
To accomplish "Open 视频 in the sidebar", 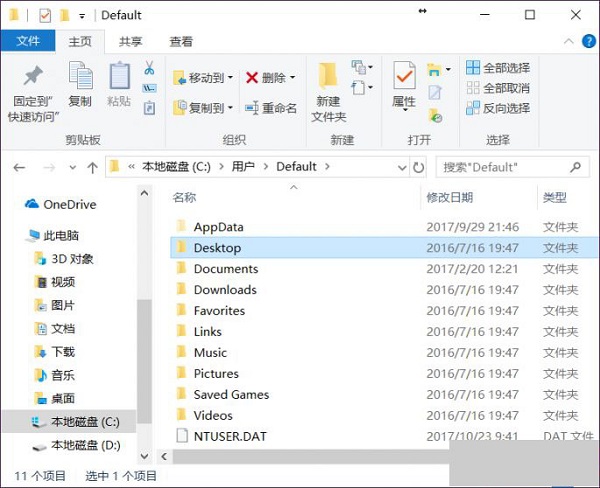I will tap(55, 282).
